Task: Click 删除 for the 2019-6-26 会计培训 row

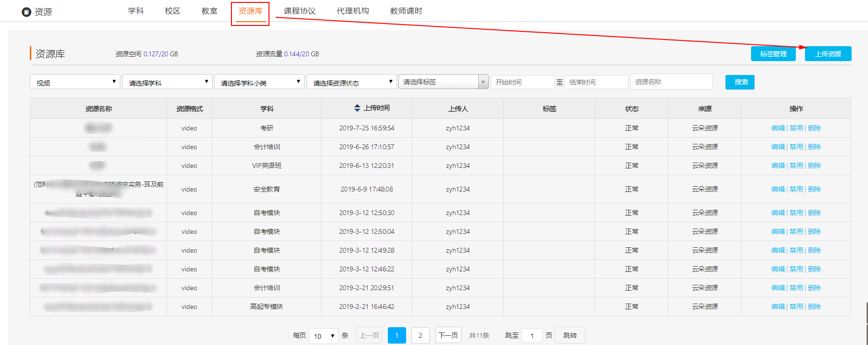Action: (x=815, y=147)
